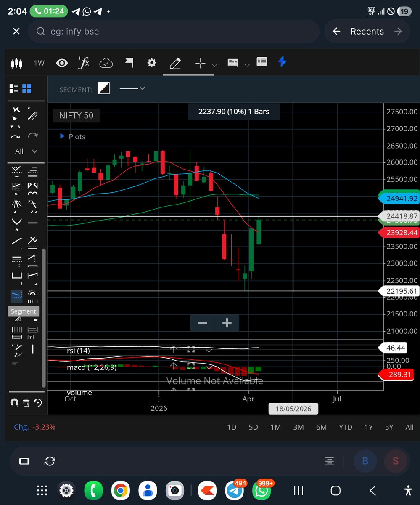Select the highlighted Segment drawing tool

pos(16,296)
